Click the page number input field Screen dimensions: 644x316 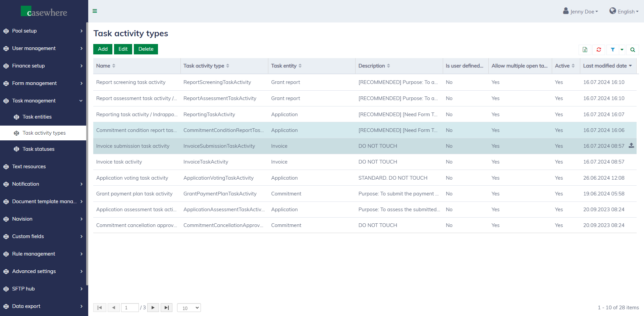pyautogui.click(x=130, y=308)
